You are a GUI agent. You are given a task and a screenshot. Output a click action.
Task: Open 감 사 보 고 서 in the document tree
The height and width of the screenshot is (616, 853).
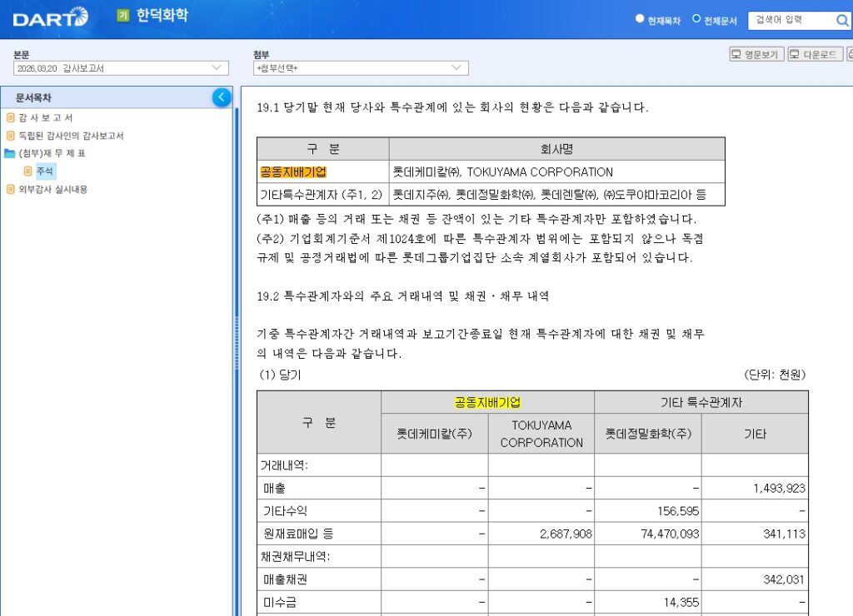coord(46,117)
